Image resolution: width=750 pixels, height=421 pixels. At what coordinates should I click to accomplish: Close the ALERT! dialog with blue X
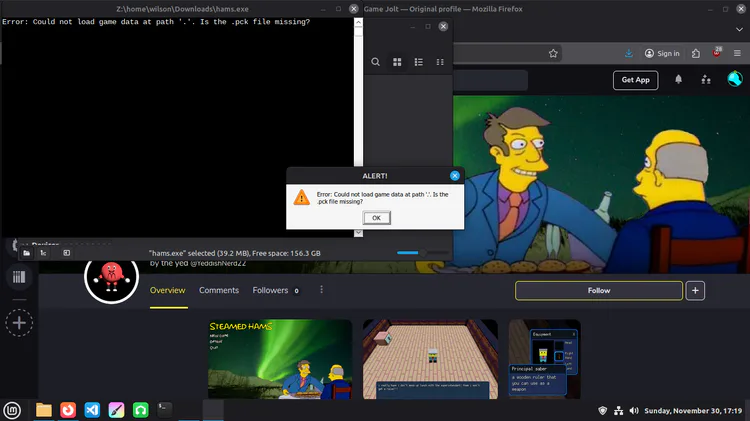[454, 176]
